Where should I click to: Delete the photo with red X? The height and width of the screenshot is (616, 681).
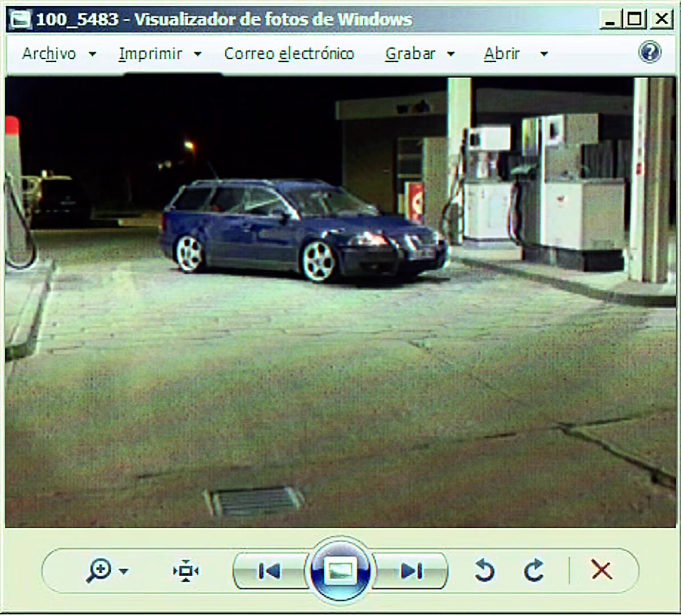[602, 570]
